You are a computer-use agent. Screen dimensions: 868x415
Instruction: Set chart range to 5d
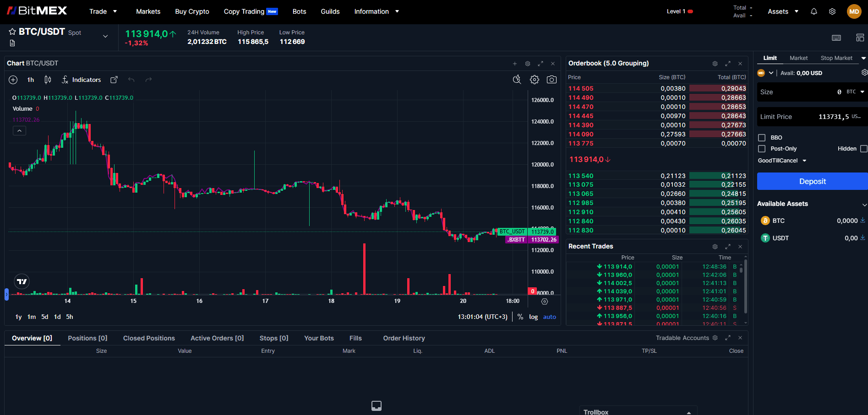[x=44, y=317]
